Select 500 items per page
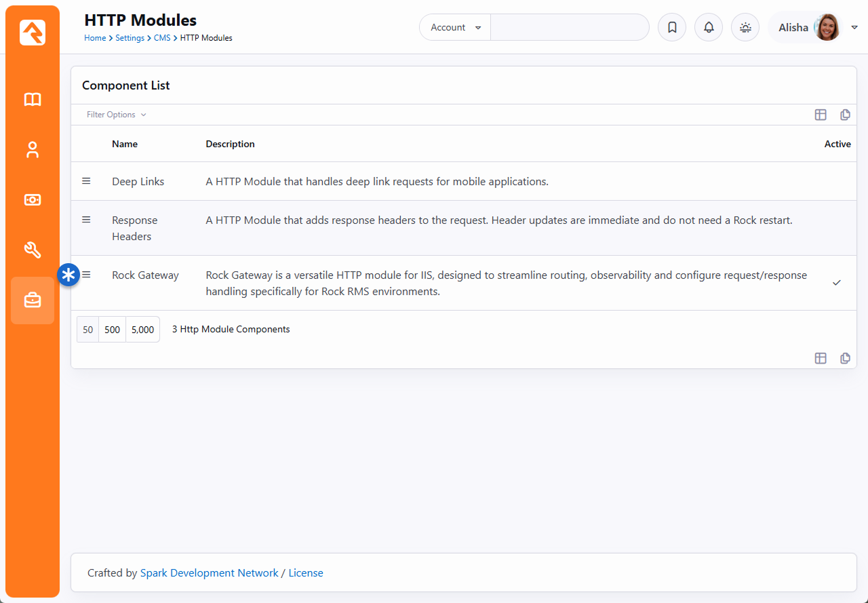This screenshot has height=603, width=868. (x=113, y=330)
